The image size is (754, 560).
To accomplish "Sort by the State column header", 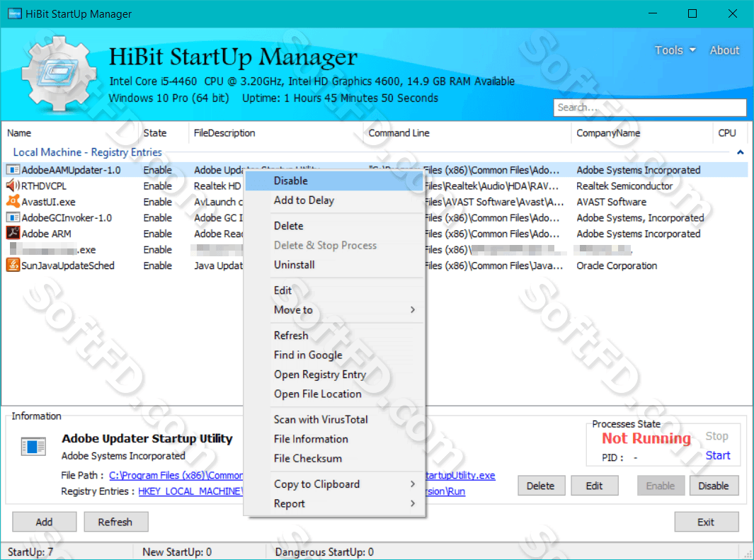I will (x=164, y=133).
